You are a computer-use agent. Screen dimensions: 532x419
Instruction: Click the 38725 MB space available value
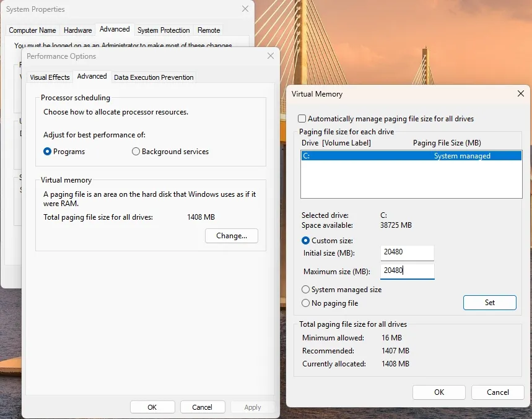coord(396,225)
